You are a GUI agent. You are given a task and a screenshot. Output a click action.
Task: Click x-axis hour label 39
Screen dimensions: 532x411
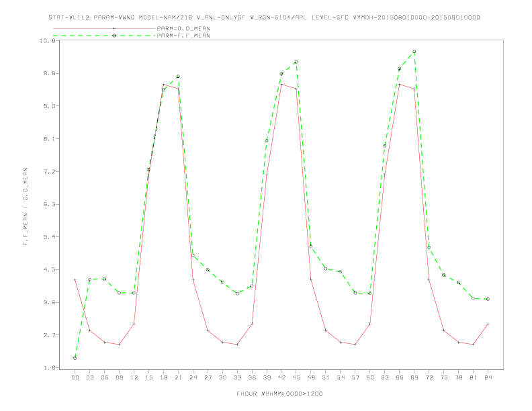coord(267,377)
